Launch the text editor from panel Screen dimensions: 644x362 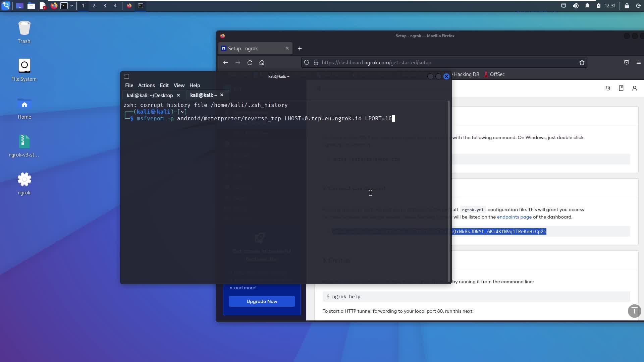pos(43,6)
